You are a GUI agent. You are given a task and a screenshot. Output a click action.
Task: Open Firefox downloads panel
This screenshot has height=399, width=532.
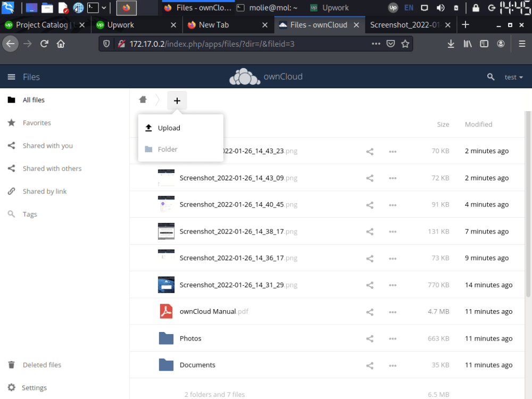451,44
